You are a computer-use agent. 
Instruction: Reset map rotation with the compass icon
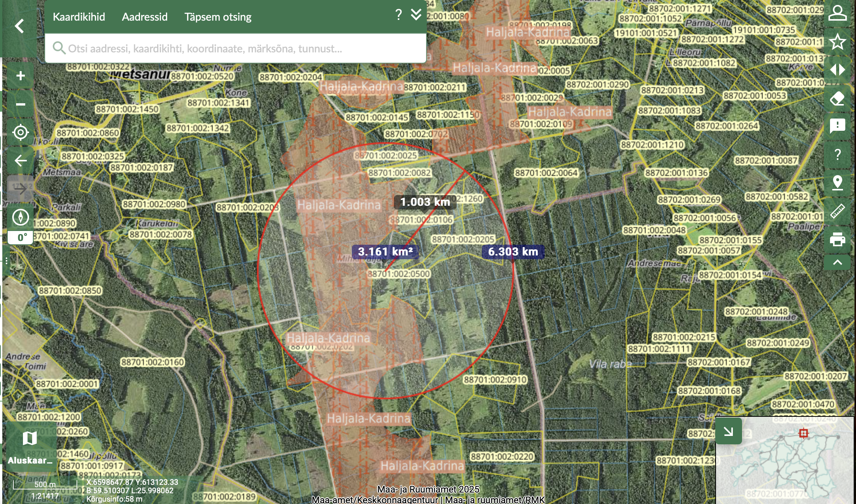point(21,217)
